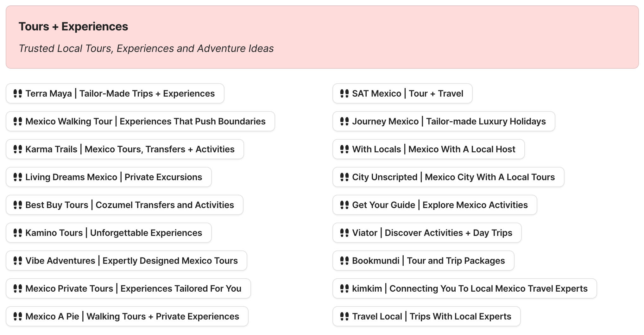Go to Vibe Adventures Mexico tours

click(131, 261)
